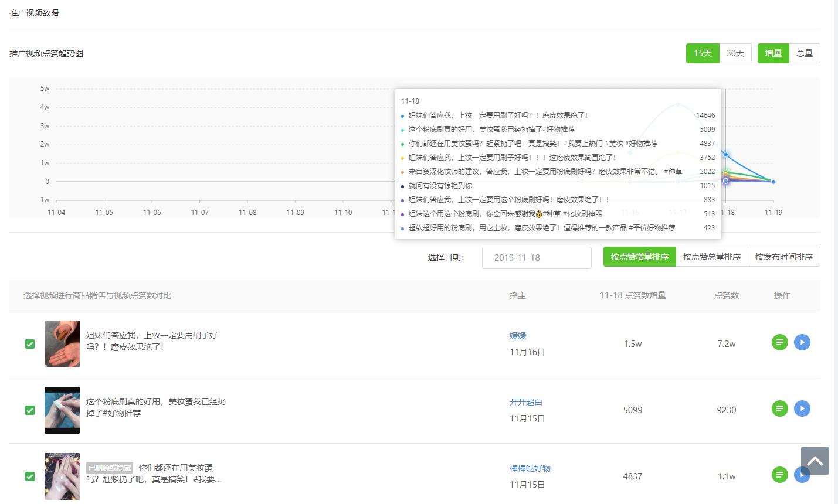
Task: Switch trend chart to 15天 range
Action: 703,53
